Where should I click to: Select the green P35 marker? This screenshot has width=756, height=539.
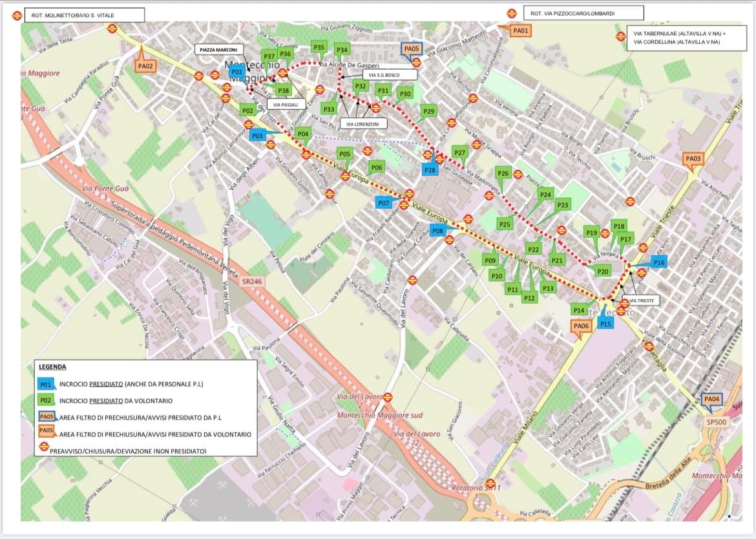click(319, 47)
